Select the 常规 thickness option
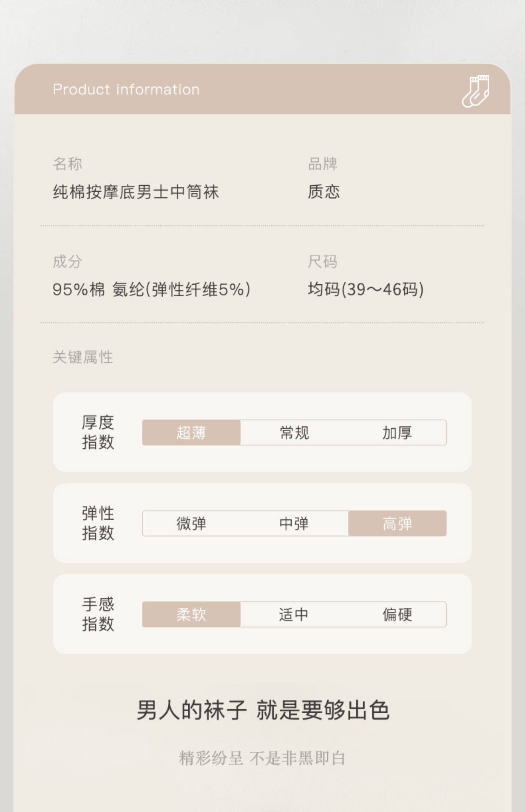The height and width of the screenshot is (812, 525). pos(294,433)
